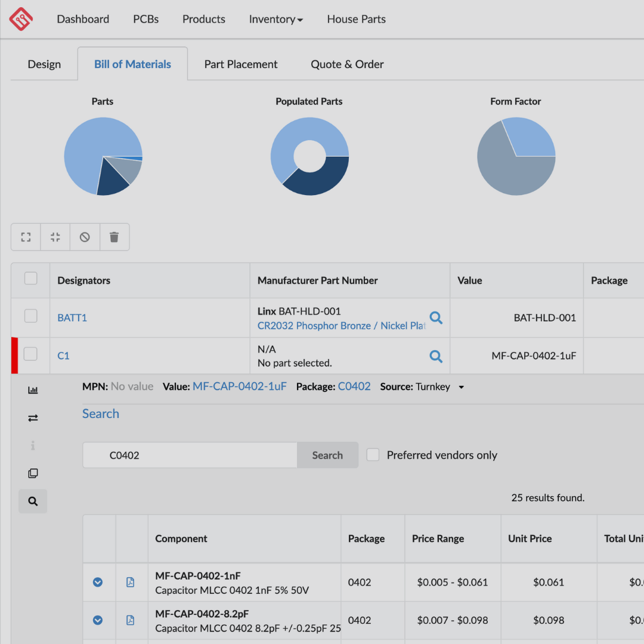Toggle the select-all checkbox in the table header

30,278
